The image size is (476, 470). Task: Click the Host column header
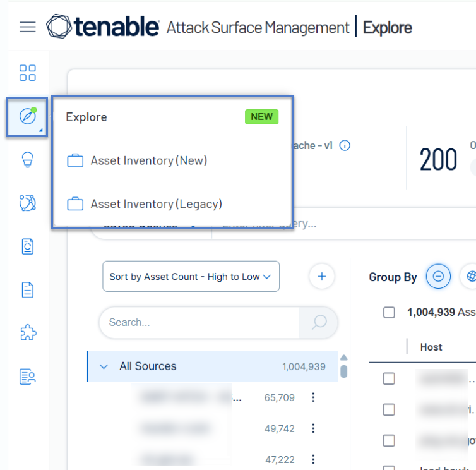click(431, 347)
